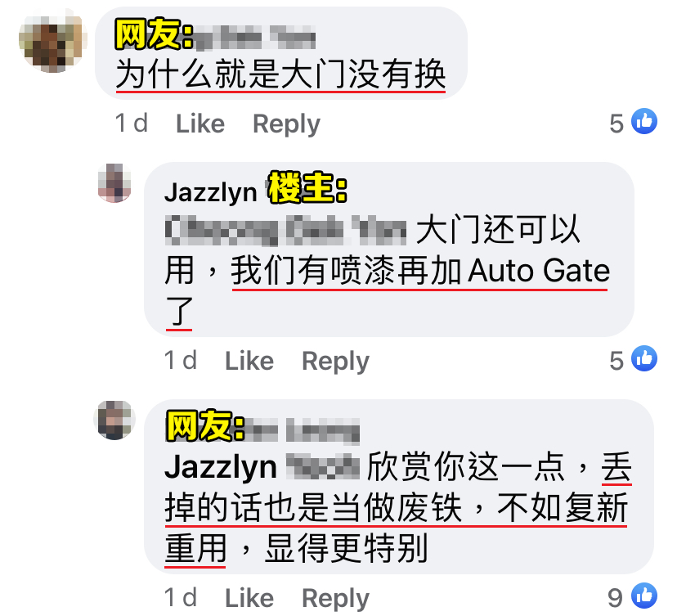
Task: Click thumbs-up reaction icon with 9 likes
Action: coord(644,596)
